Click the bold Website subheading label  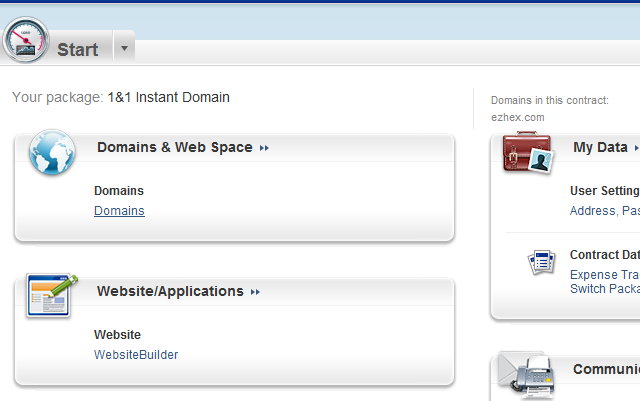point(117,335)
